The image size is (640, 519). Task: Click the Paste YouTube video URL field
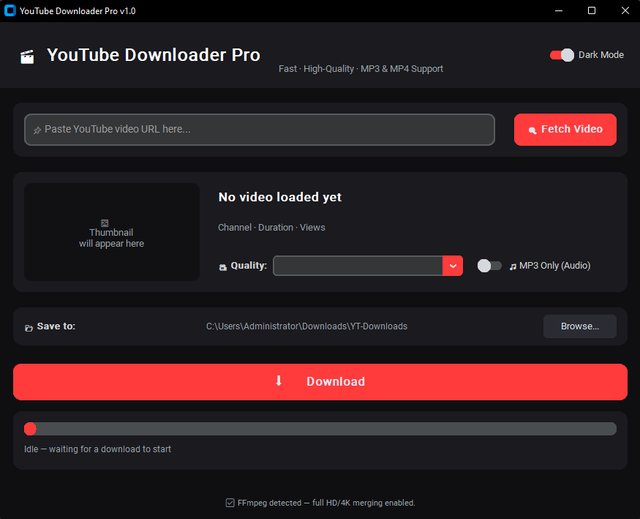click(x=260, y=129)
